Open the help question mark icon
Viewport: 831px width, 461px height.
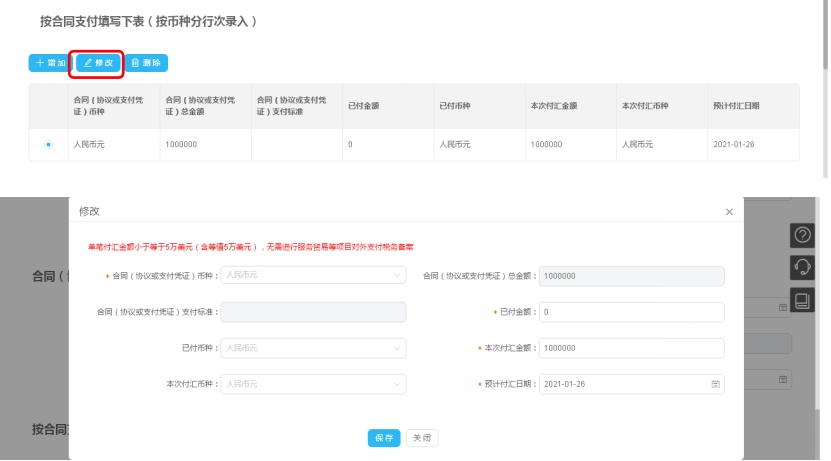801,235
